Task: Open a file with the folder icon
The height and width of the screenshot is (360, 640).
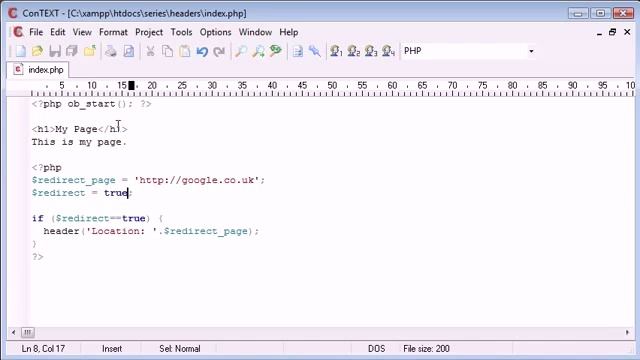Action: [x=37, y=51]
